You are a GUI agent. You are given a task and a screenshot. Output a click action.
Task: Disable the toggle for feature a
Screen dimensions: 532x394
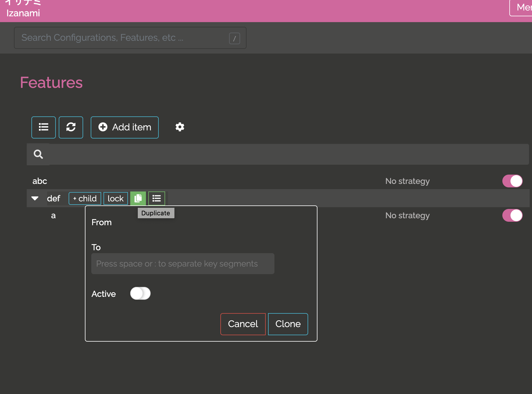click(512, 215)
